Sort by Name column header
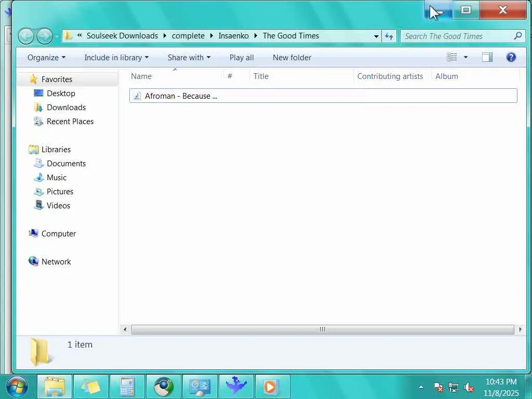The image size is (532, 399). coord(176,76)
